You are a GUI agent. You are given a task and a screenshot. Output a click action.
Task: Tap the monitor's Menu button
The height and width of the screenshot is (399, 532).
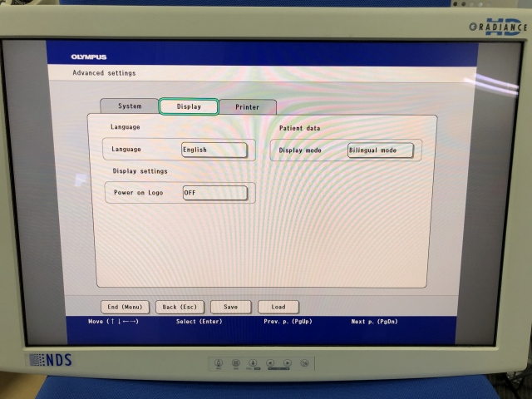click(x=236, y=363)
